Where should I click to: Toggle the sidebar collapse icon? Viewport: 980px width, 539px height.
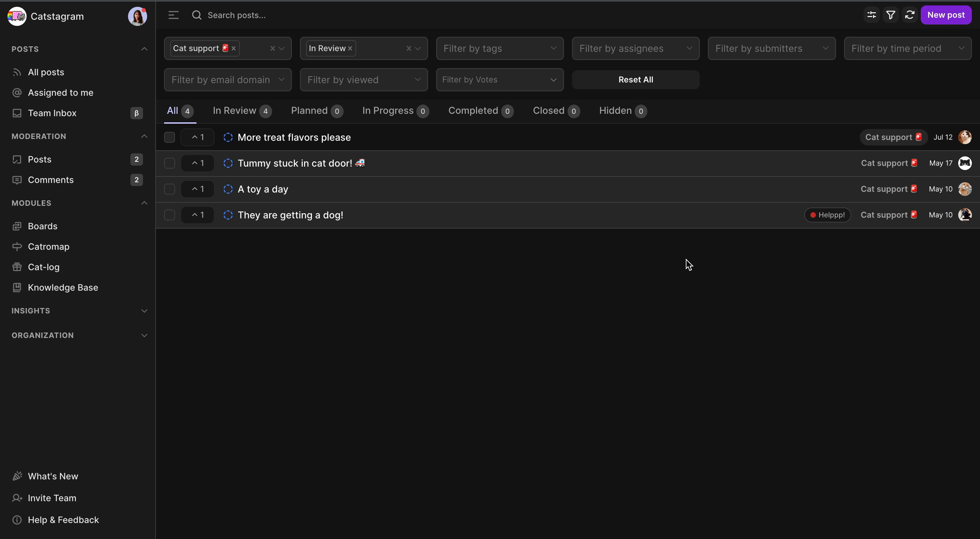point(173,15)
